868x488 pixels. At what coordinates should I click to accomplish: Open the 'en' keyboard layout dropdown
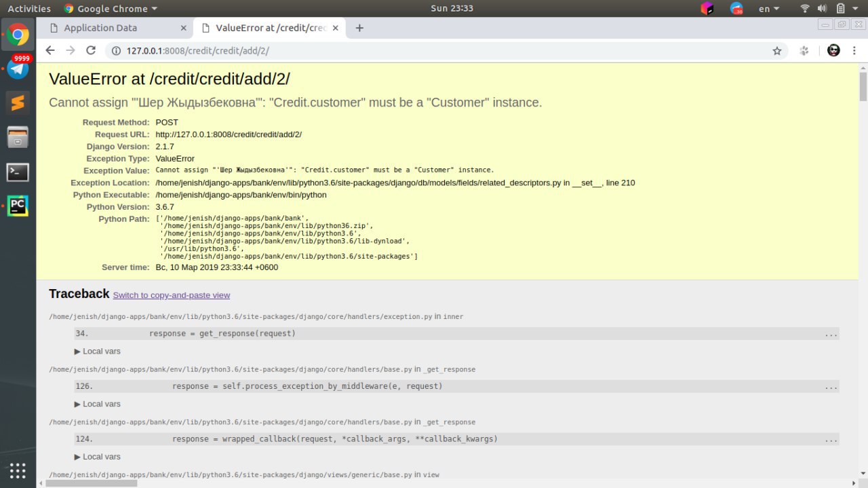[x=768, y=9]
